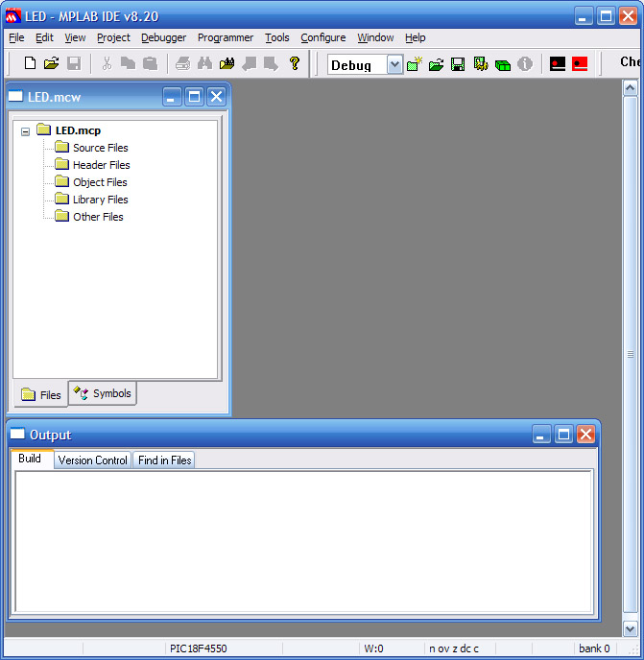The height and width of the screenshot is (660, 644).
Task: Close the LED.mcw project window
Action: tap(217, 97)
